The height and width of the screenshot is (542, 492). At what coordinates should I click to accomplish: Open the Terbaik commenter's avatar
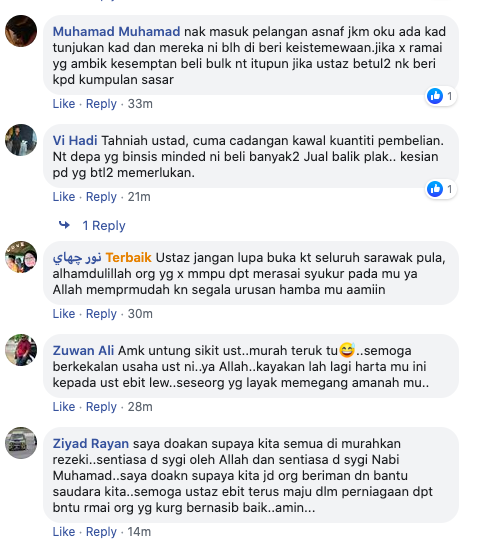tap(21, 257)
